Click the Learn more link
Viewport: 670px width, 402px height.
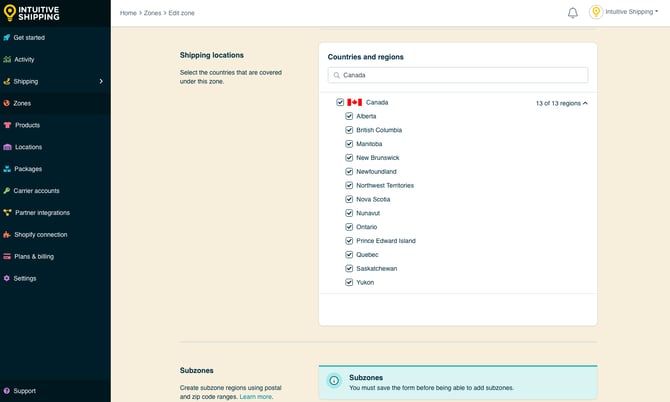coord(255,397)
